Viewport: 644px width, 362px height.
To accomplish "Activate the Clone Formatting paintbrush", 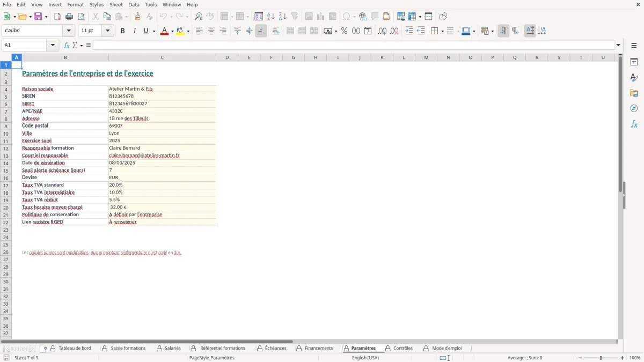I will tap(137, 17).
